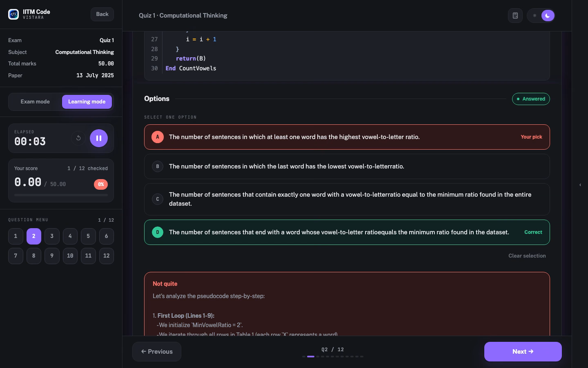The image size is (588, 368).
Task: Jump to question 6
Action: pyautogui.click(x=107, y=236)
